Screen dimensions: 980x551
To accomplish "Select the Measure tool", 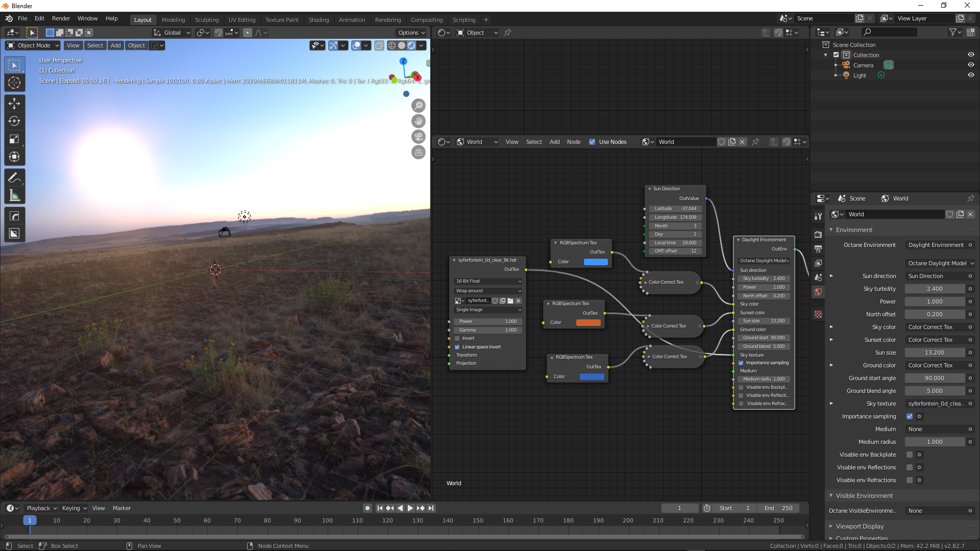I will [x=14, y=195].
